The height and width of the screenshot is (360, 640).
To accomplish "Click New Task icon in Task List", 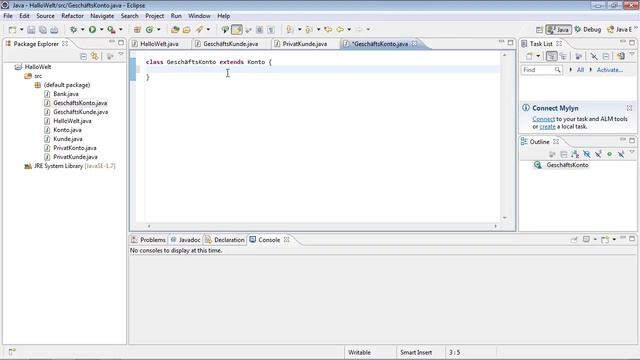I will 529,56.
